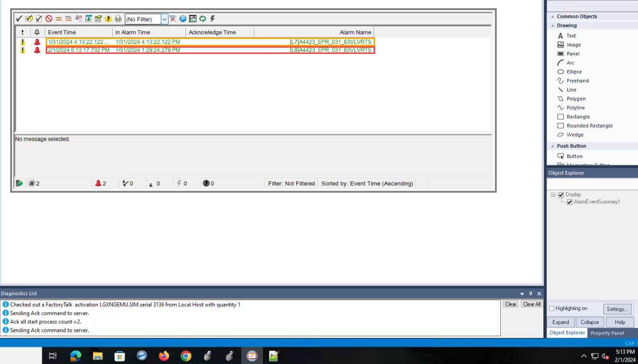Click the Settings... button

point(617,309)
